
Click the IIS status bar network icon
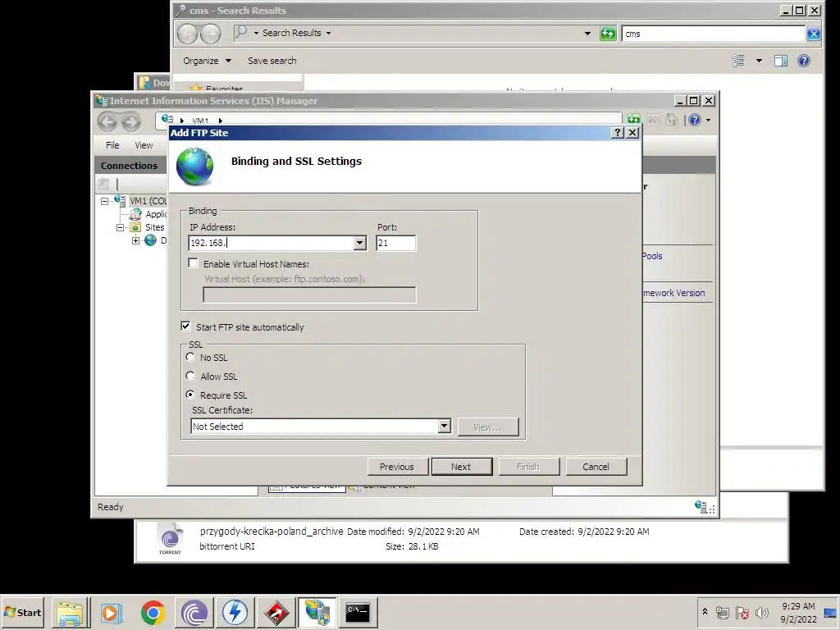point(702,505)
